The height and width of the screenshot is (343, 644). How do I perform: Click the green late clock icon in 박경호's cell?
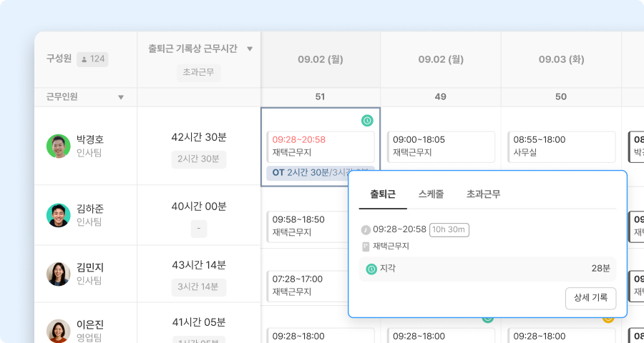click(x=367, y=121)
